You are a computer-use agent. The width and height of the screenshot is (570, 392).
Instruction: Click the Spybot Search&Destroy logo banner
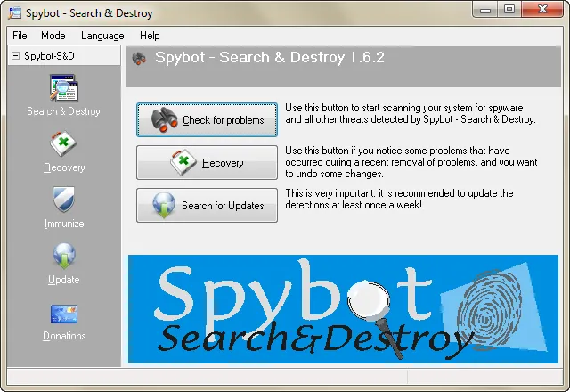(x=343, y=309)
